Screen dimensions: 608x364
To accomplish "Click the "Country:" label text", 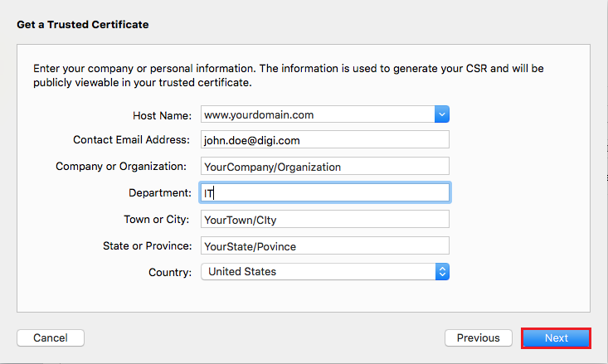I will 170,272.
